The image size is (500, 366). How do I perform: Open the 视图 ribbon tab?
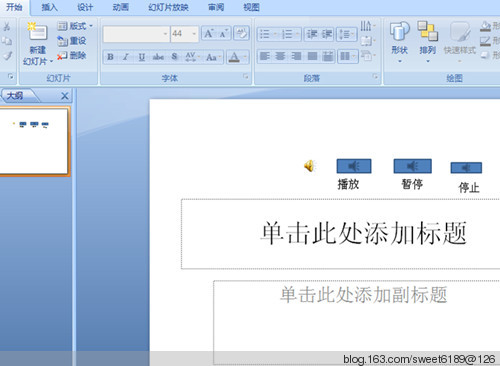pos(251,7)
